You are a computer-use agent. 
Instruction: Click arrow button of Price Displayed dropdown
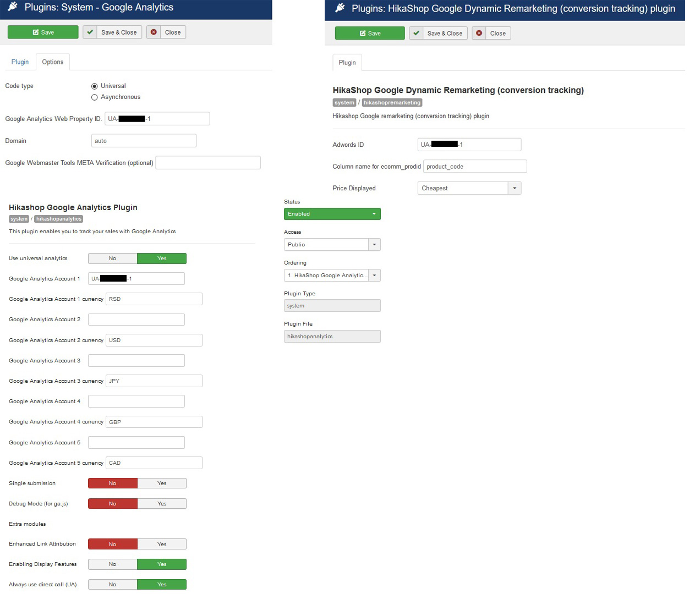pyautogui.click(x=515, y=188)
